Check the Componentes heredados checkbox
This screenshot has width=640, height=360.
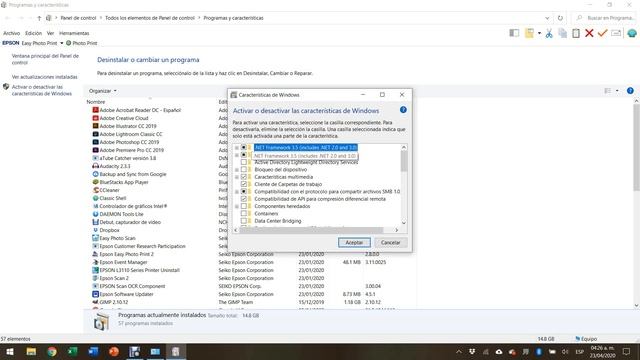point(244,206)
